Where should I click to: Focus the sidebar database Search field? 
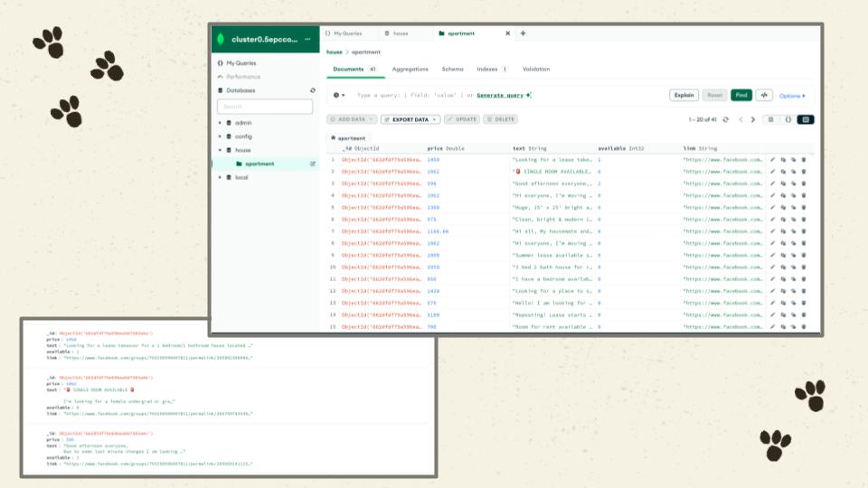(265, 107)
